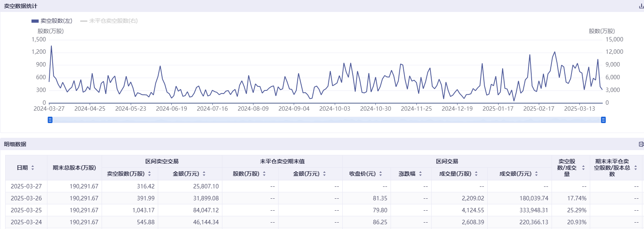
Task: Click sort arrows beside 收盘价(元) header
Action: tap(381, 174)
